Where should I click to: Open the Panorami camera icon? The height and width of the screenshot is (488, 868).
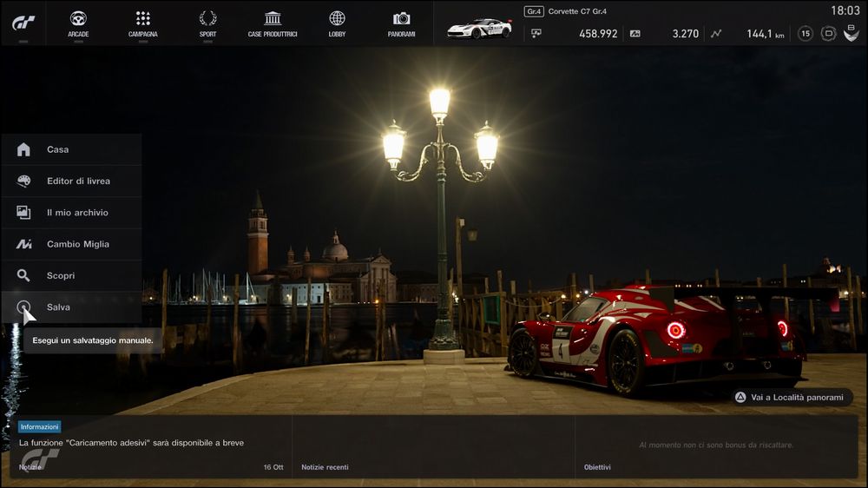401,18
